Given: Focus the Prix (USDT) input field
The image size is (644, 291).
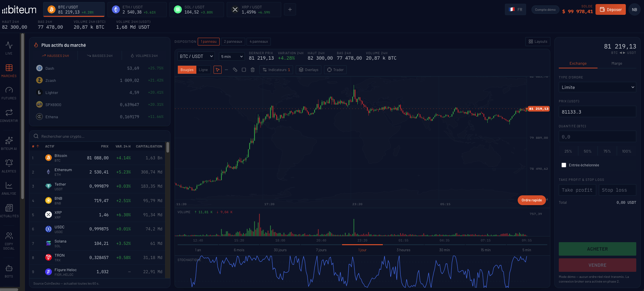Looking at the screenshot, I should tap(598, 112).
